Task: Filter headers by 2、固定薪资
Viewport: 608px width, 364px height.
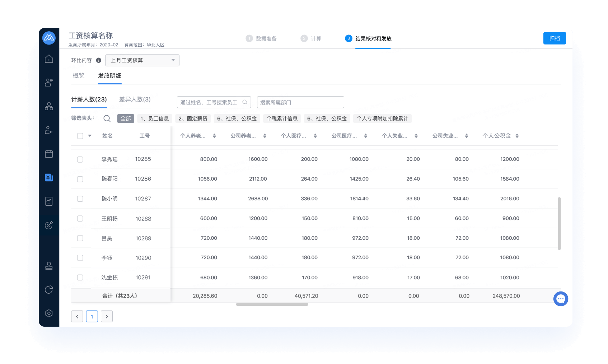Action: click(x=193, y=118)
